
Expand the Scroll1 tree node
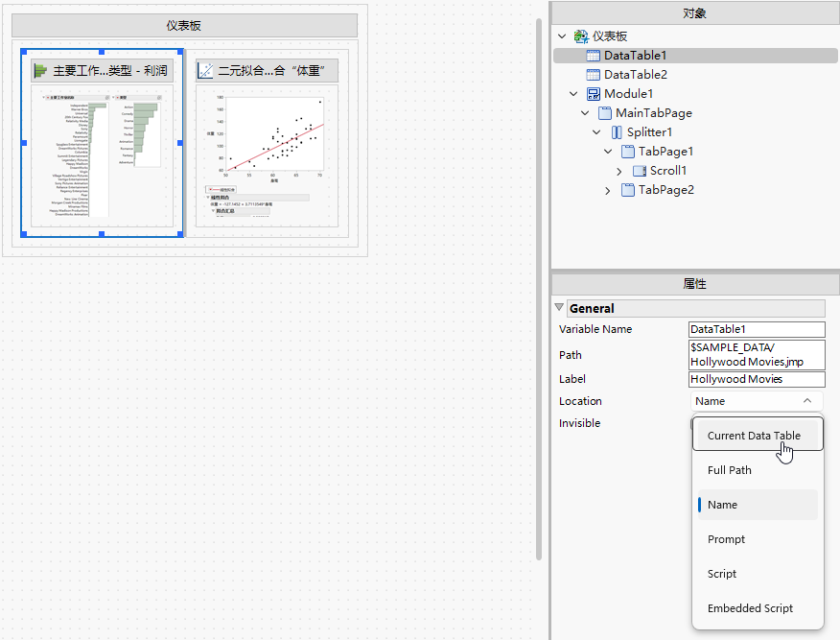619,172
